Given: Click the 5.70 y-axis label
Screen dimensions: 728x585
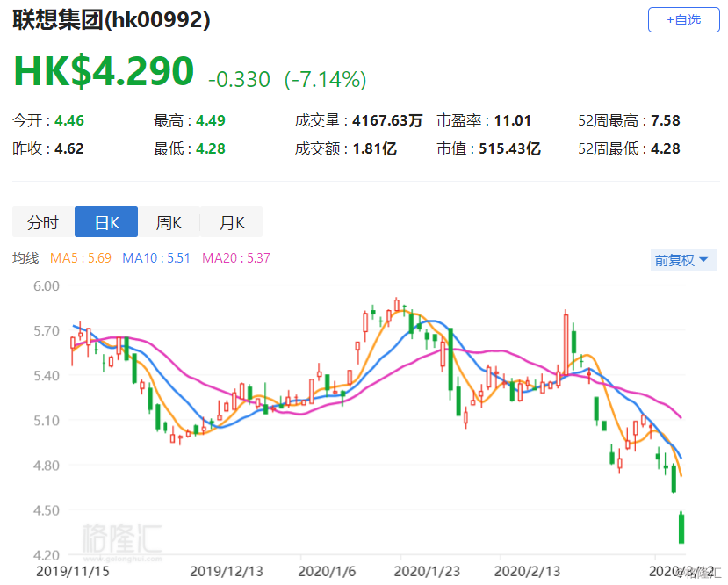Looking at the screenshot, I should 47,330.
